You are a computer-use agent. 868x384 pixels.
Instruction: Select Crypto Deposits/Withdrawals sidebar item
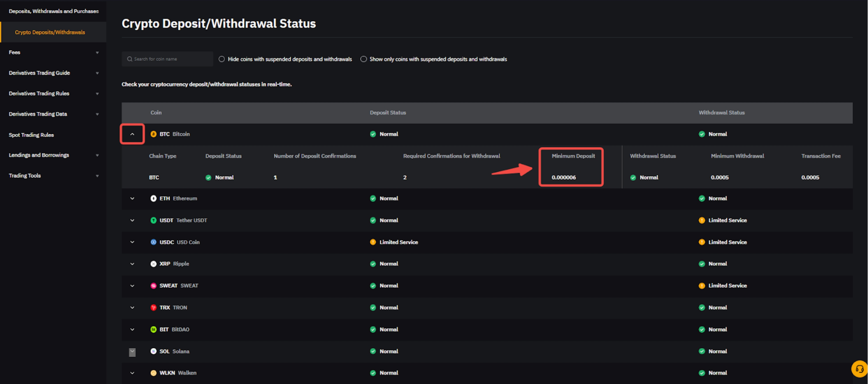pyautogui.click(x=50, y=32)
